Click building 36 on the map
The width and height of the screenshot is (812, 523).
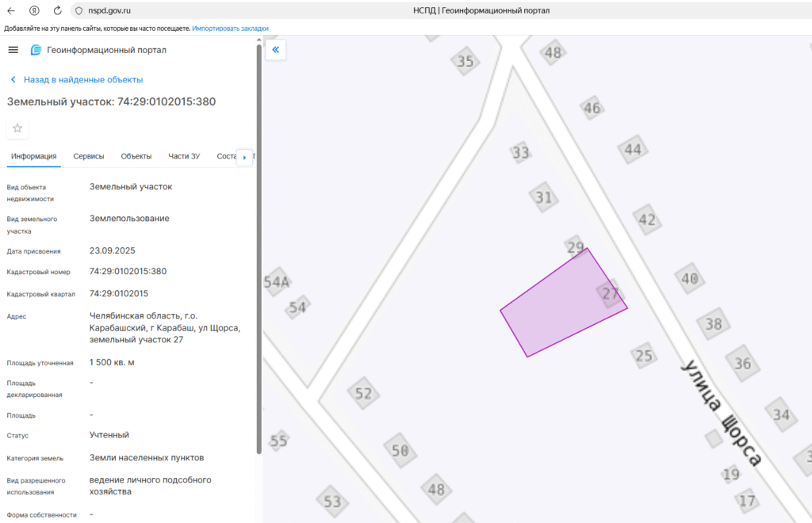coord(742,363)
